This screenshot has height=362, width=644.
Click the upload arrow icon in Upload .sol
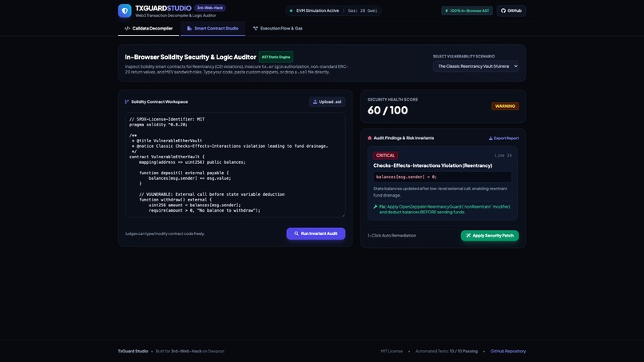[x=315, y=102]
